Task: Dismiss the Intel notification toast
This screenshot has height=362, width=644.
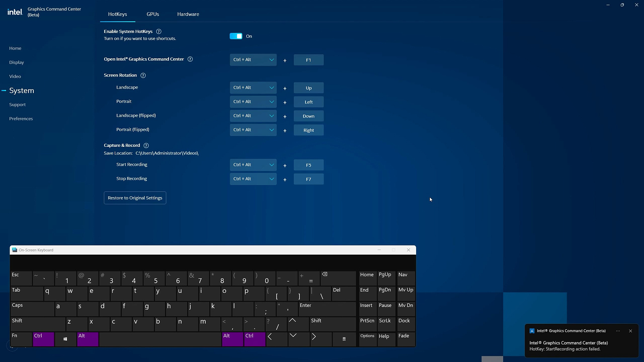Action: (630, 331)
